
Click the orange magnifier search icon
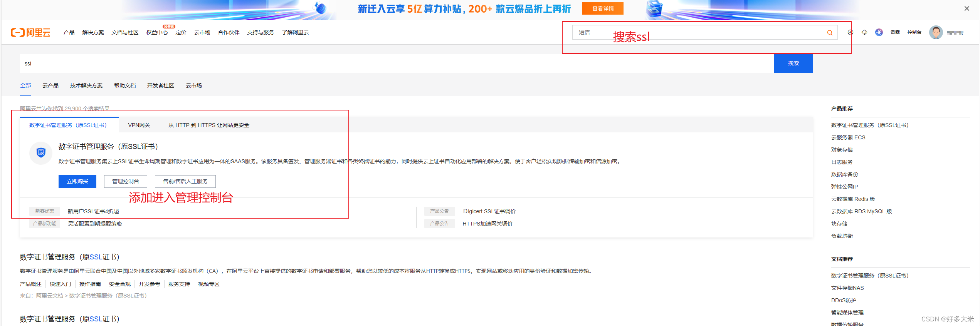pos(830,33)
